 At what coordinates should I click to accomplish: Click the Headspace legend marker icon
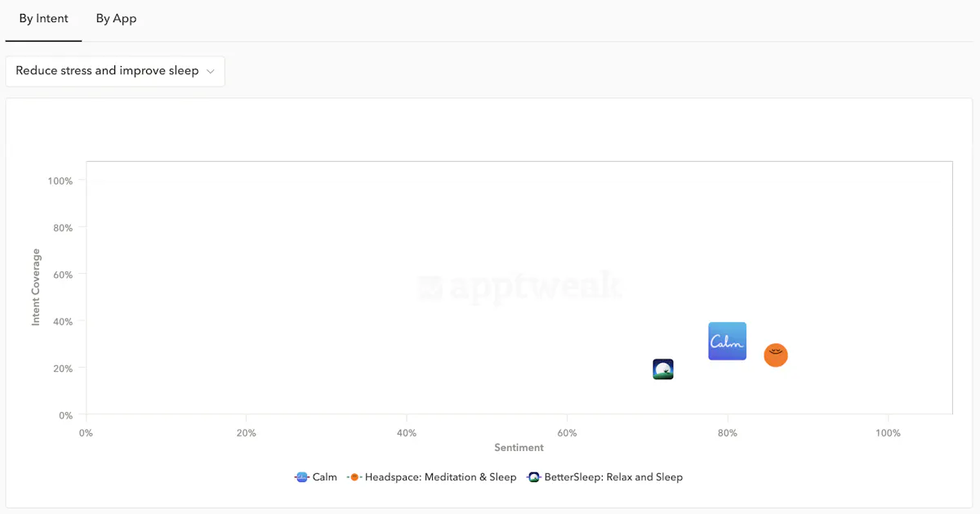click(354, 477)
